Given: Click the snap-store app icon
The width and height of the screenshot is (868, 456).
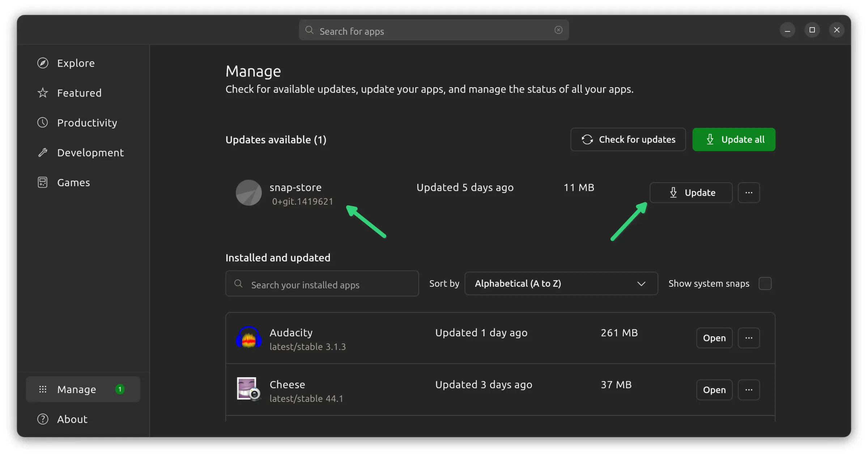Looking at the screenshot, I should [x=249, y=193].
